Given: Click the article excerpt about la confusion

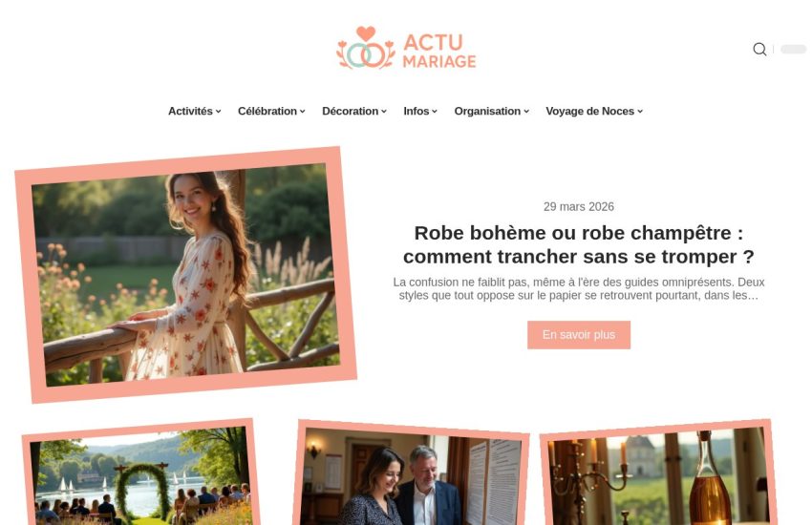Looking at the screenshot, I should [x=579, y=289].
